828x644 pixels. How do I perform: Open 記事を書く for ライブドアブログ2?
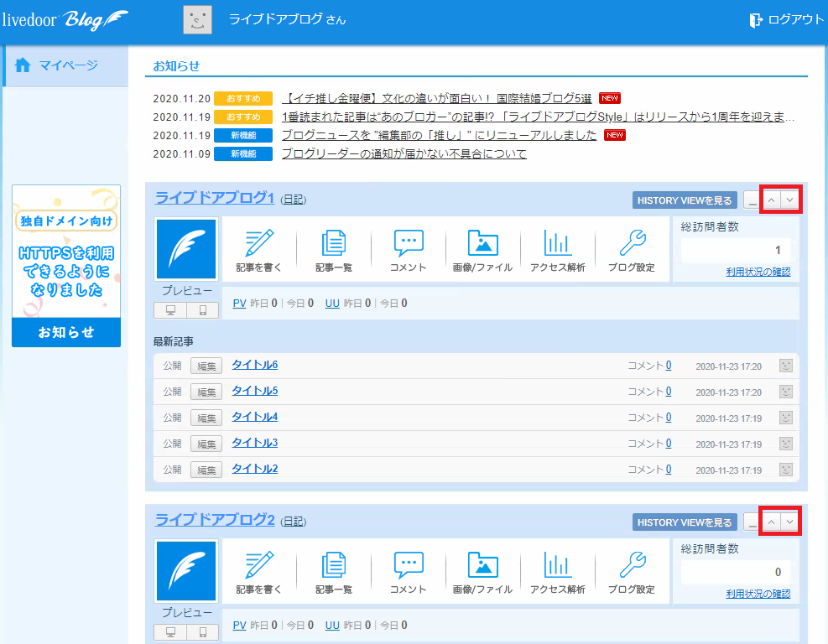tap(258, 572)
